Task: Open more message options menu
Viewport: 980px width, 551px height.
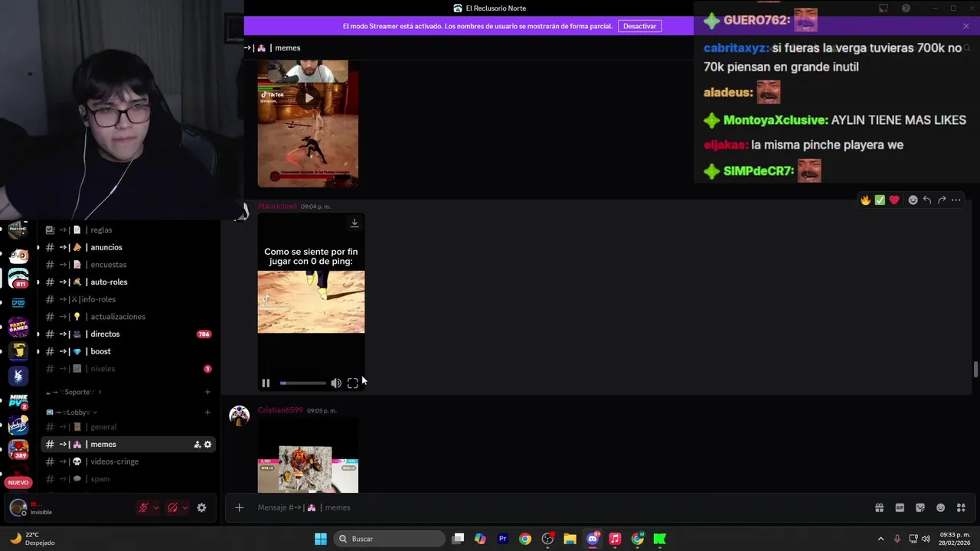Action: [956, 200]
